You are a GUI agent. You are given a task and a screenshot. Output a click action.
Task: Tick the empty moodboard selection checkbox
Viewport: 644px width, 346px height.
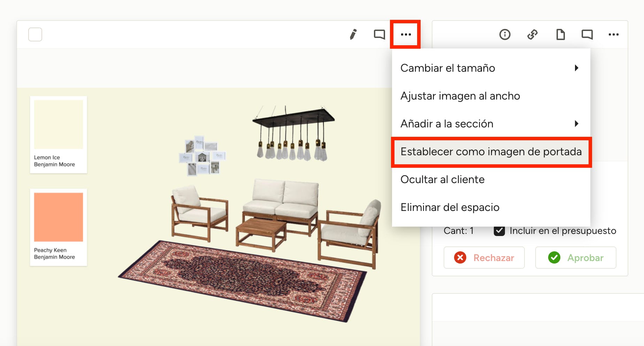click(x=35, y=34)
